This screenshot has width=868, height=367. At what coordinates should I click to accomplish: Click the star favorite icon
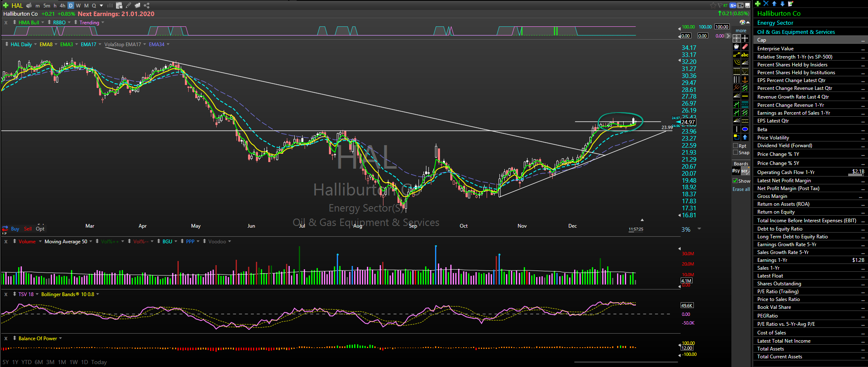[x=713, y=5]
